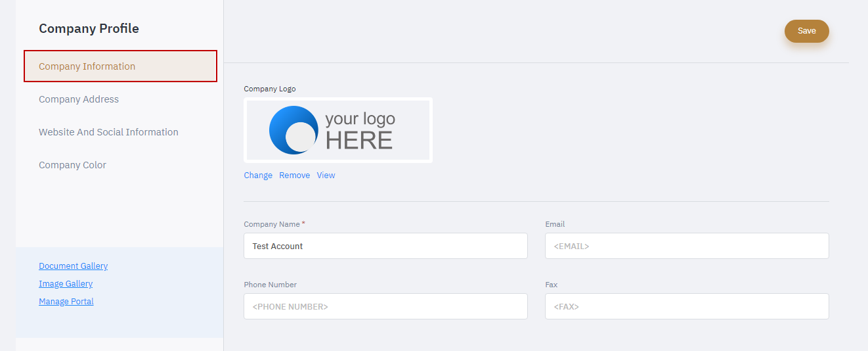Click into the Email input field
This screenshot has width=868, height=351.
(x=687, y=246)
